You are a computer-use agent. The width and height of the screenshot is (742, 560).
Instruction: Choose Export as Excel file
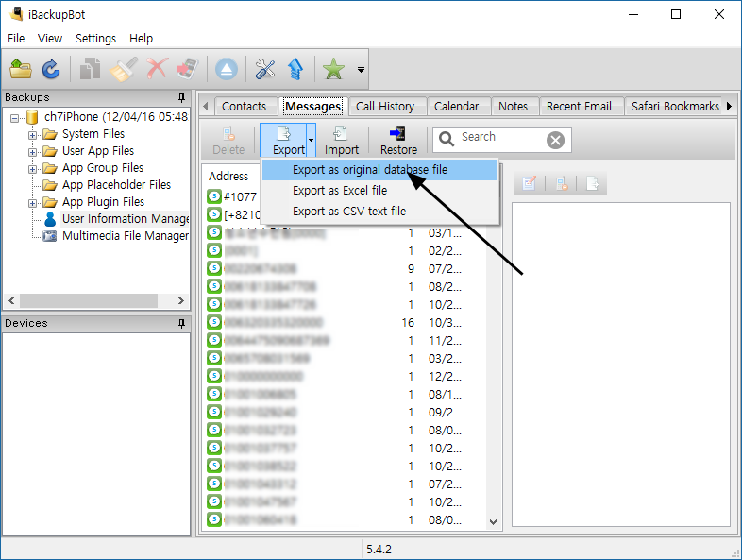pos(379,191)
